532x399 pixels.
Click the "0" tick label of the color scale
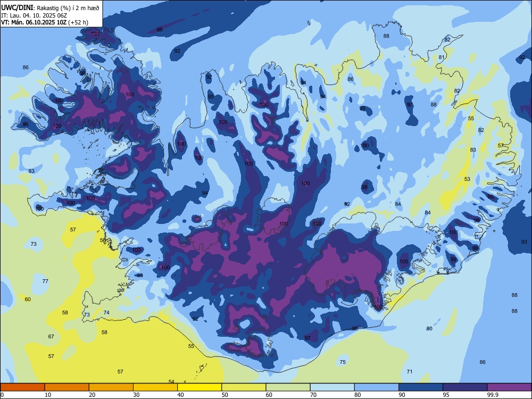point(2,395)
